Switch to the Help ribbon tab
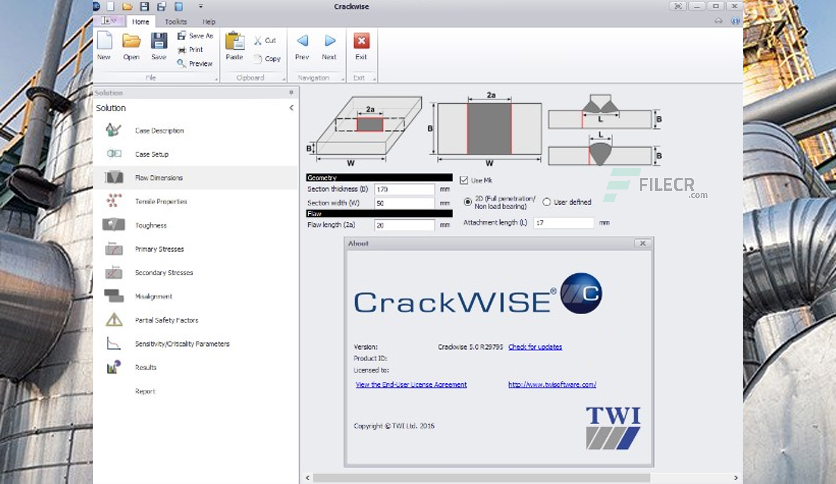 point(208,22)
